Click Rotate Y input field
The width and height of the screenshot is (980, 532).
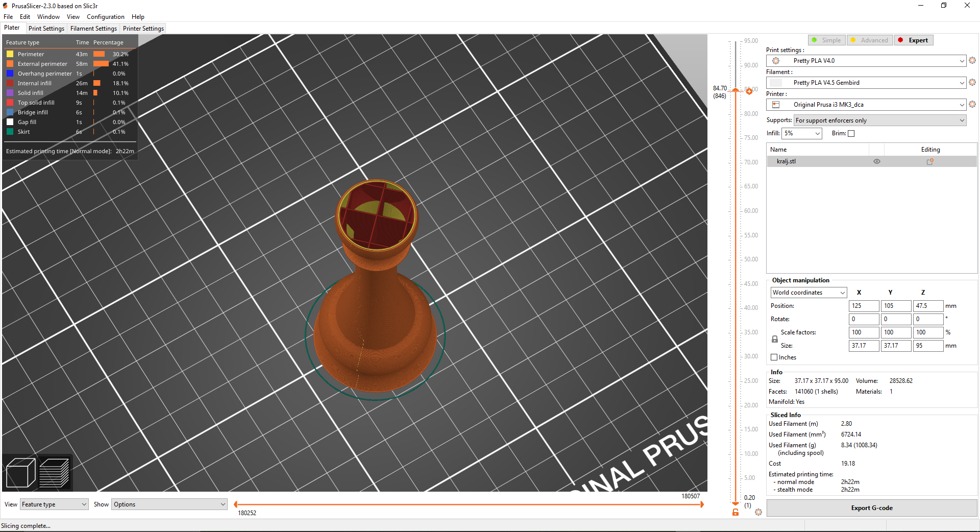click(x=896, y=319)
